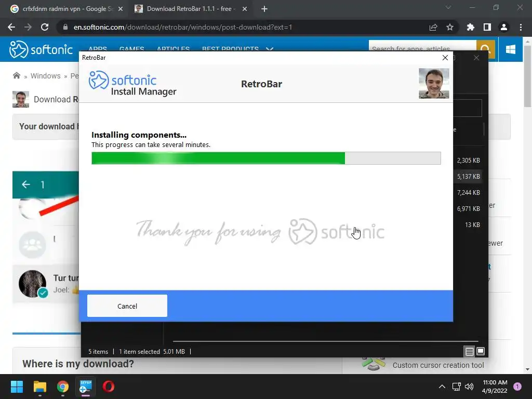This screenshot has height=399, width=532.
Task: Open the Windows breadcrumb link
Action: 46,76
